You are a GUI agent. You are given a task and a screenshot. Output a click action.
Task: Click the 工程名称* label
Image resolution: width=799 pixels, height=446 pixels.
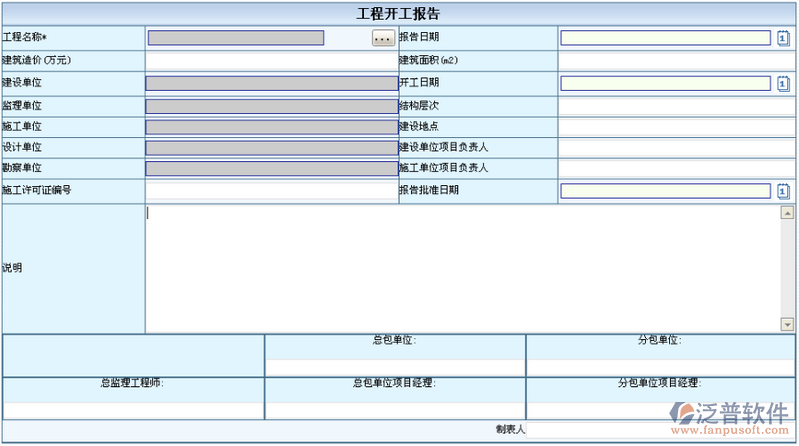click(x=24, y=37)
